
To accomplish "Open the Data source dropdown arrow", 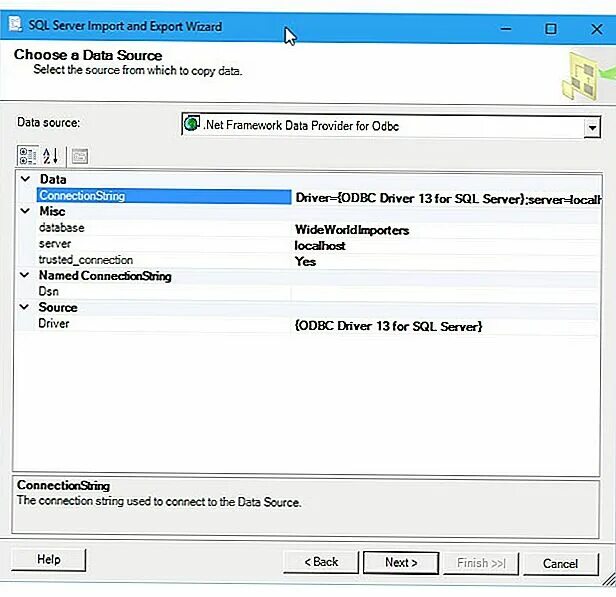I will click(x=592, y=127).
